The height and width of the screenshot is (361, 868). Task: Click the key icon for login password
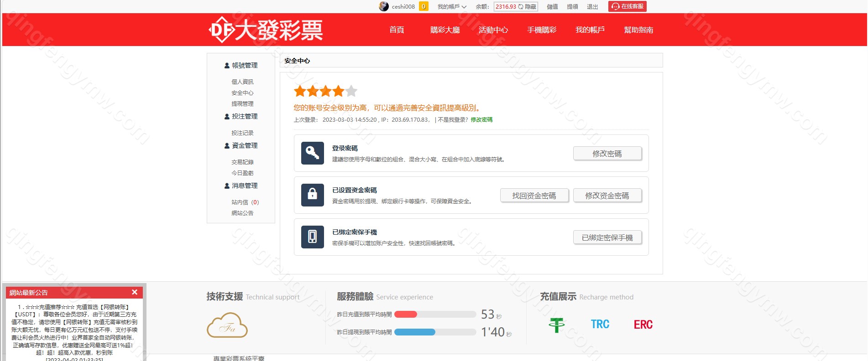(313, 153)
